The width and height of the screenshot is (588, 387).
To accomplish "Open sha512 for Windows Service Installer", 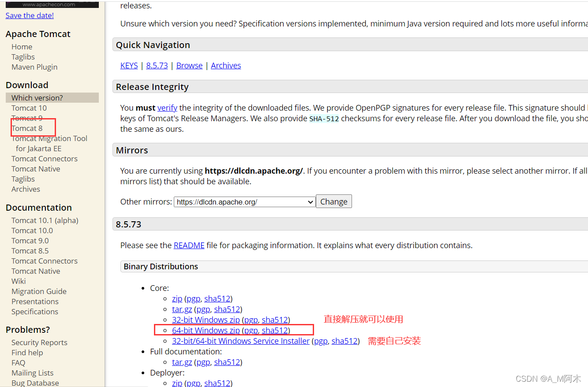I will (x=345, y=341).
